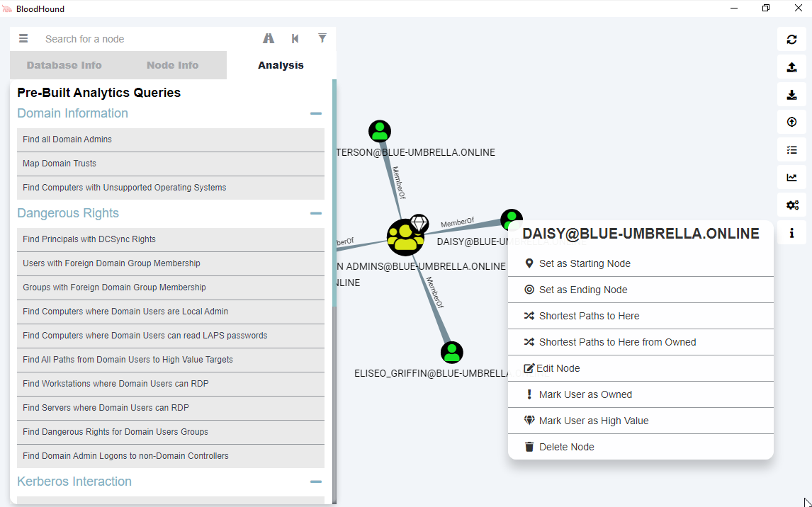
Task: Run Map Domain Trusts query
Action: tap(171, 164)
